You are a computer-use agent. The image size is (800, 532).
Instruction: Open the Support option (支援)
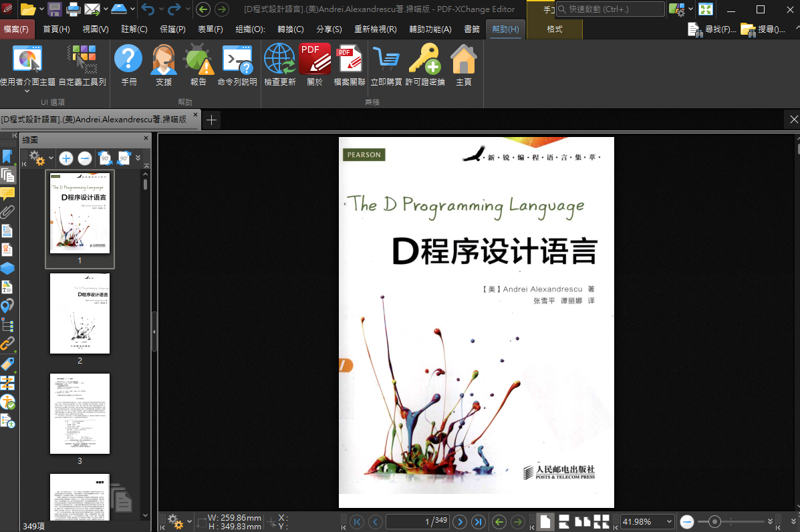[164, 66]
